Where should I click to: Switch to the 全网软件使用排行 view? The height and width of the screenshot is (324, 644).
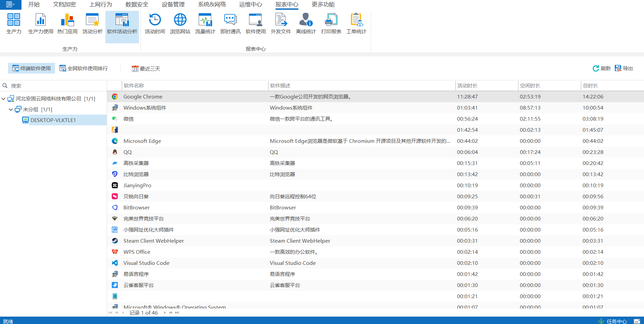pos(84,68)
